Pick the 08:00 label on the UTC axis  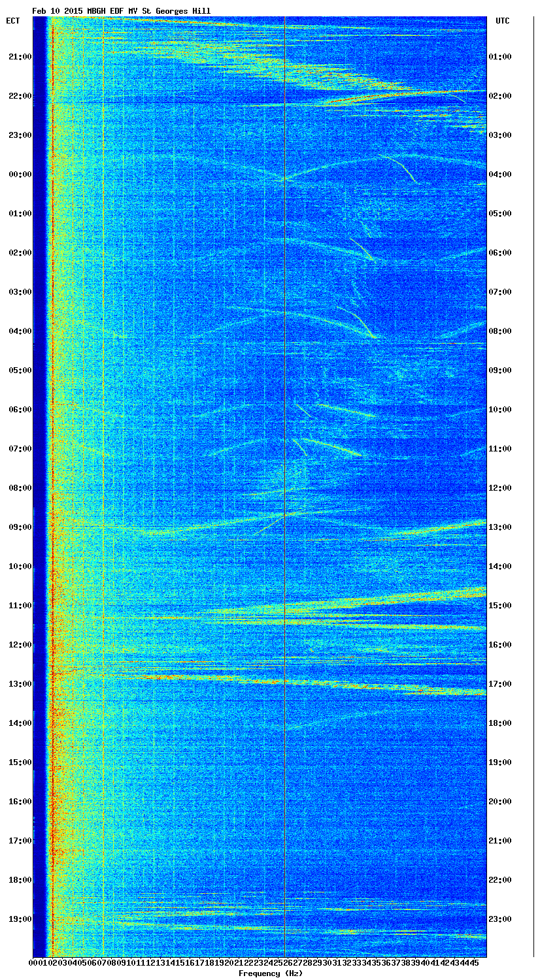click(500, 331)
